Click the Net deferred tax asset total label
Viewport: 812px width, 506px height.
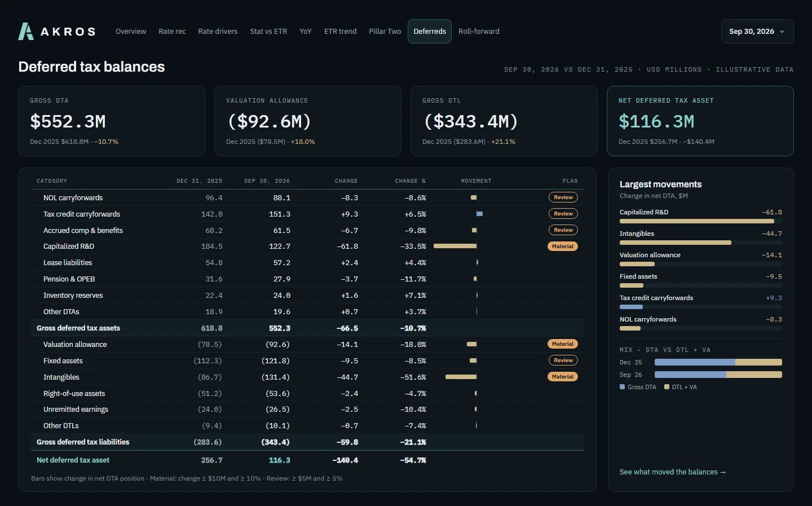(73, 460)
